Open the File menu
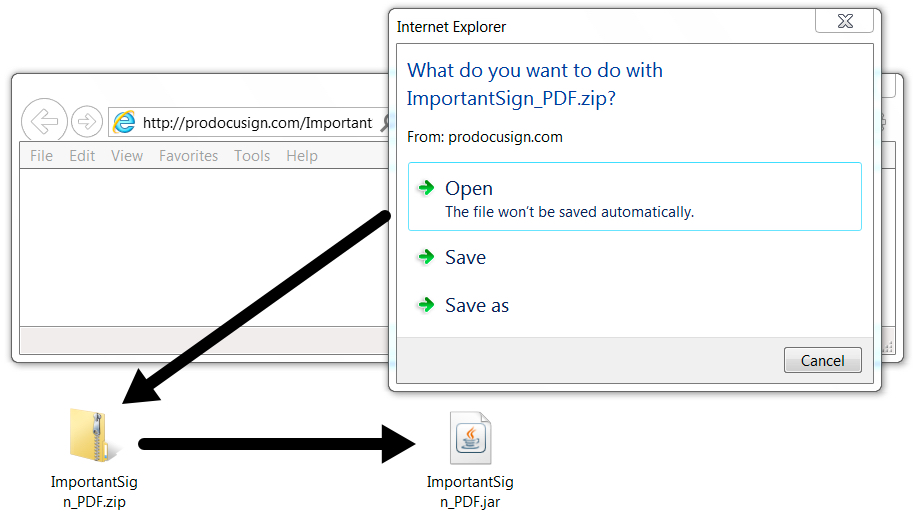The width and height of the screenshot is (917, 529). pyautogui.click(x=42, y=156)
